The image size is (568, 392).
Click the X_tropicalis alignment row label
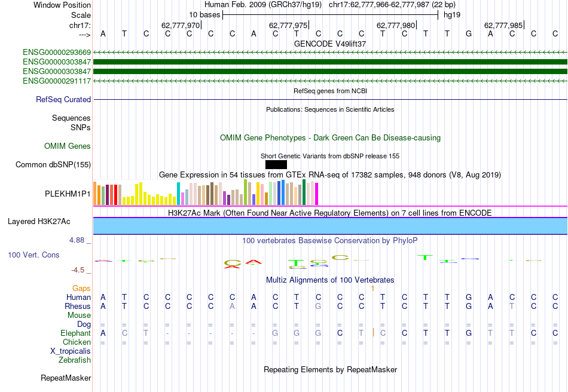coord(71,351)
